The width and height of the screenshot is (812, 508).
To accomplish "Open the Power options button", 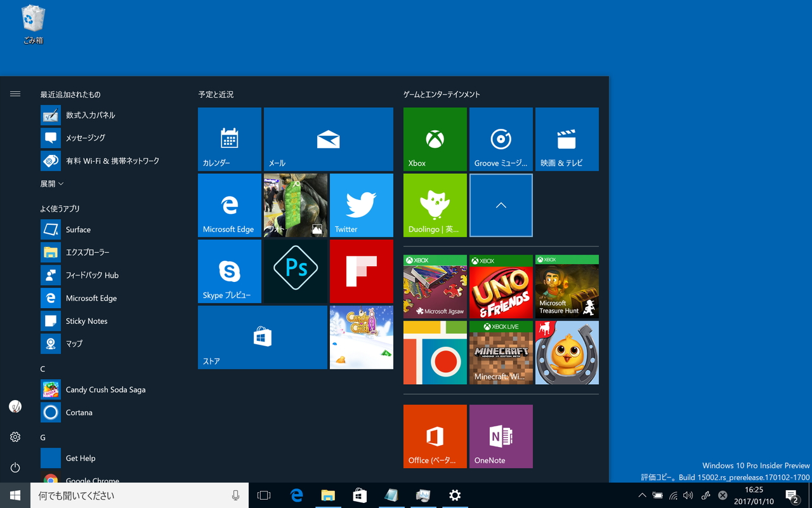I will (15, 467).
